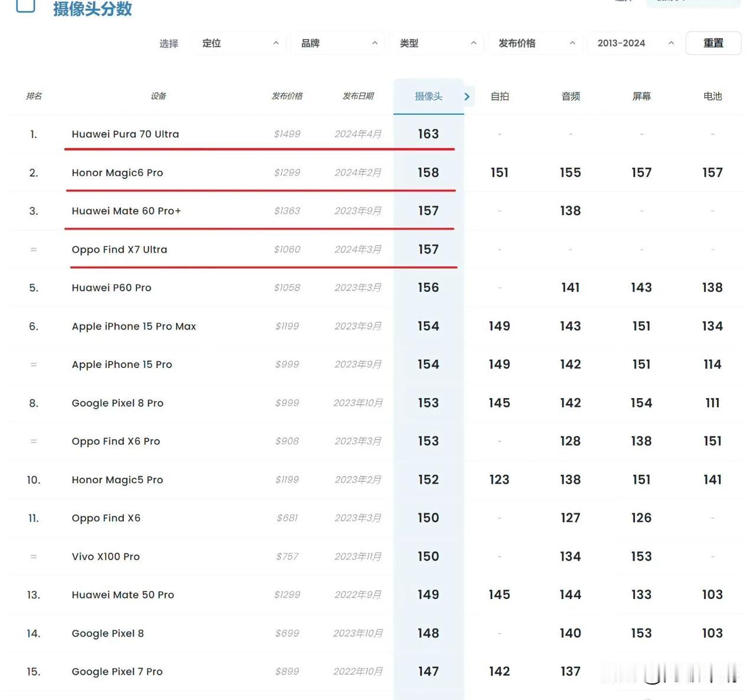Click the 重置 reset button

[713, 43]
